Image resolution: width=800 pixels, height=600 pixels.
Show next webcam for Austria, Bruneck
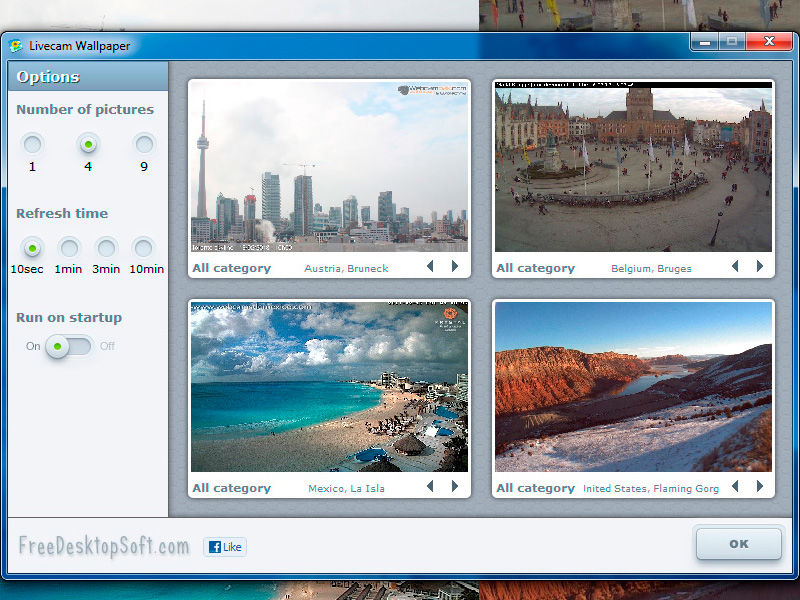point(455,267)
